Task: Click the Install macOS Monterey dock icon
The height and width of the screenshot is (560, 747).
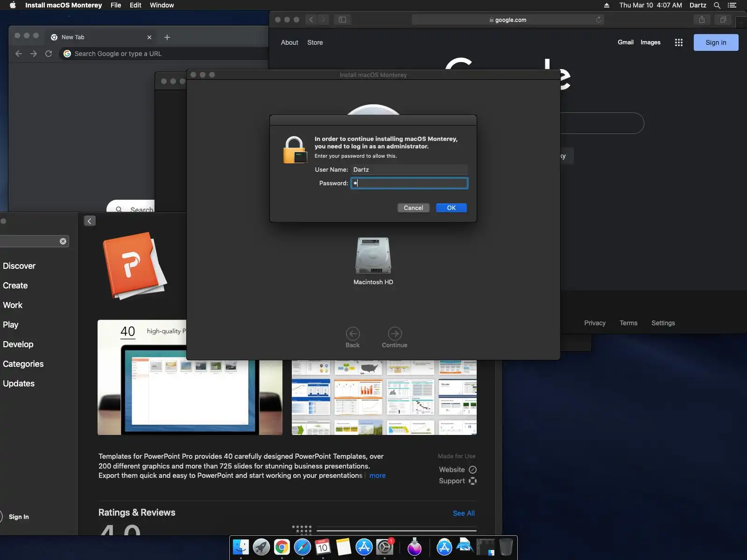Action: pos(415,547)
